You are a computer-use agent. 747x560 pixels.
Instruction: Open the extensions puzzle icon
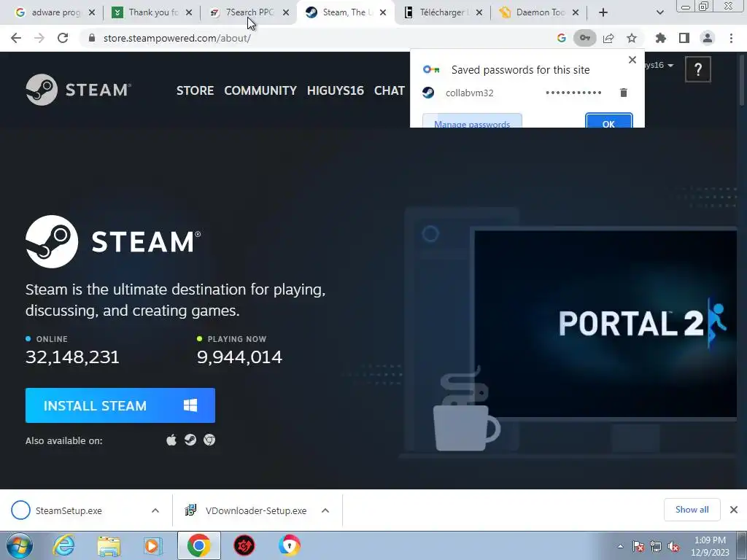[660, 38]
